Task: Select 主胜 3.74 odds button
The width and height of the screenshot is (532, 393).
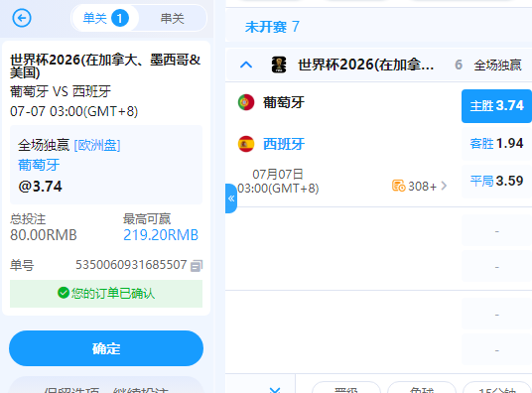Action: point(496,106)
